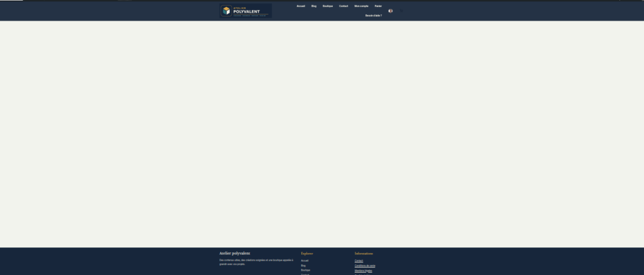Open the French flag language selector
The height and width of the screenshot is (275, 644).
(391, 11)
